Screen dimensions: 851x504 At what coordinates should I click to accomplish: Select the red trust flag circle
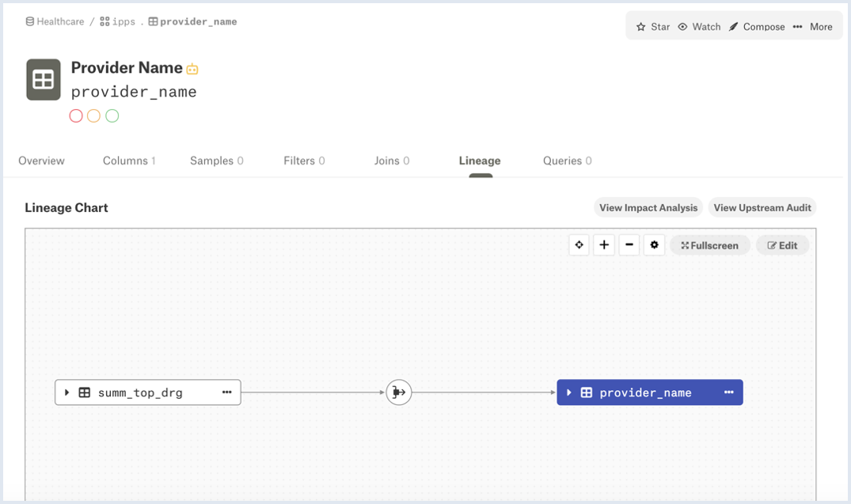tap(76, 116)
